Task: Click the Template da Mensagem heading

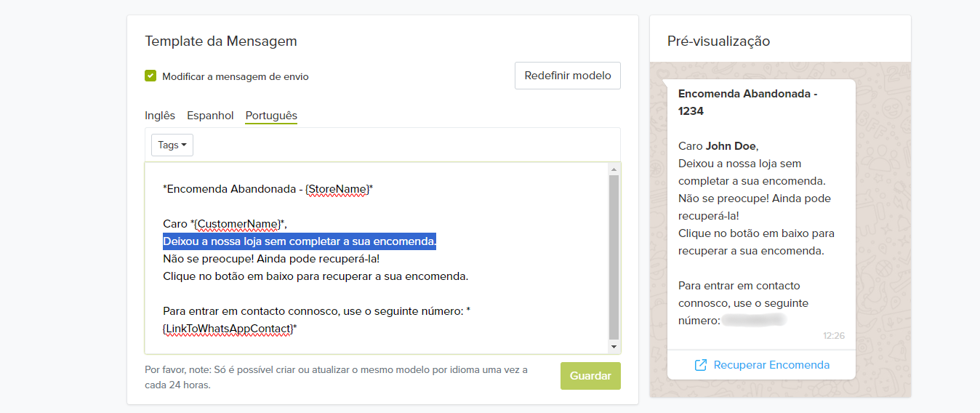Action: click(x=221, y=41)
